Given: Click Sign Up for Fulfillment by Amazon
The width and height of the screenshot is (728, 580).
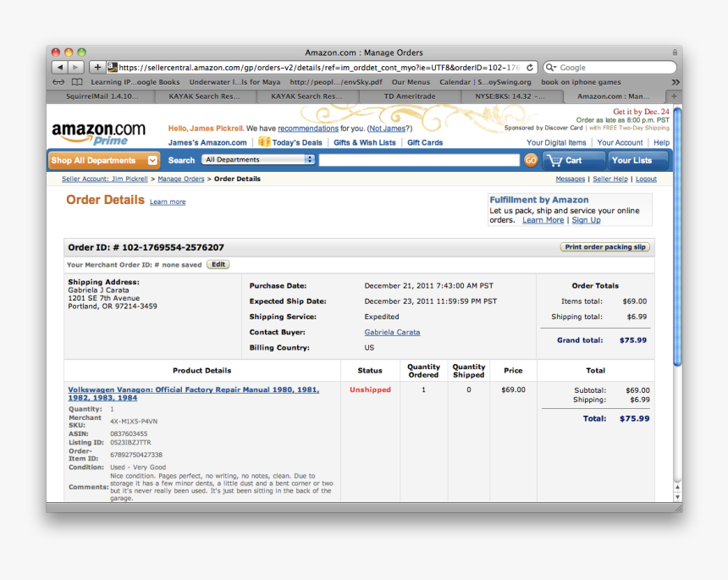Looking at the screenshot, I should coord(586,220).
